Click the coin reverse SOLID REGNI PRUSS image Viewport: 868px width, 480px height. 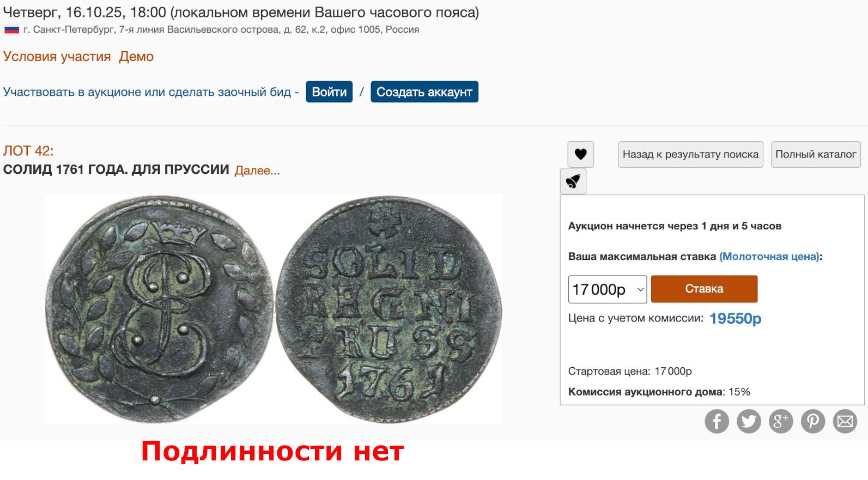[x=389, y=310]
